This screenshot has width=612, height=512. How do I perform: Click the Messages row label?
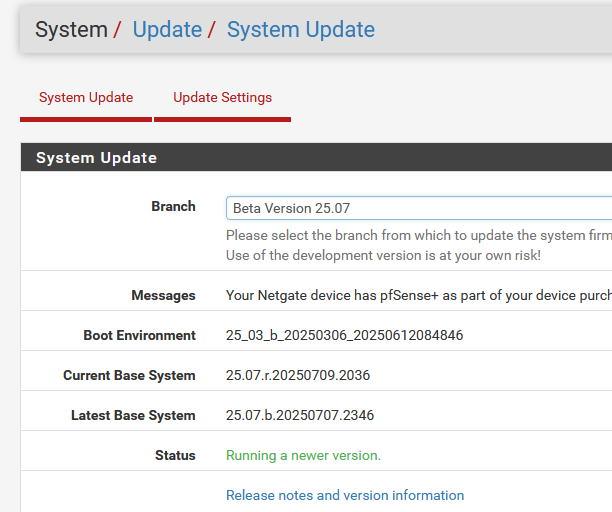163,295
